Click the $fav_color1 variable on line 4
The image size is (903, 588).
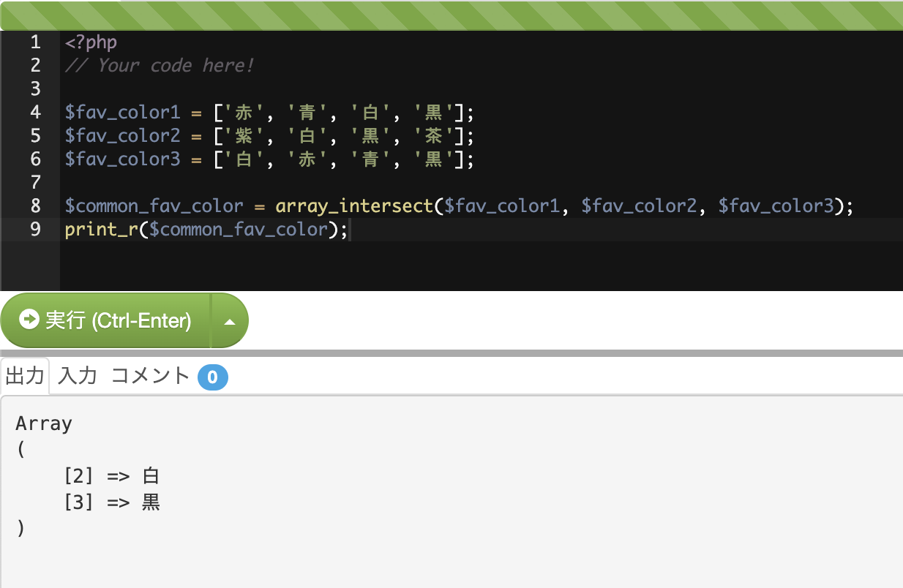122,113
